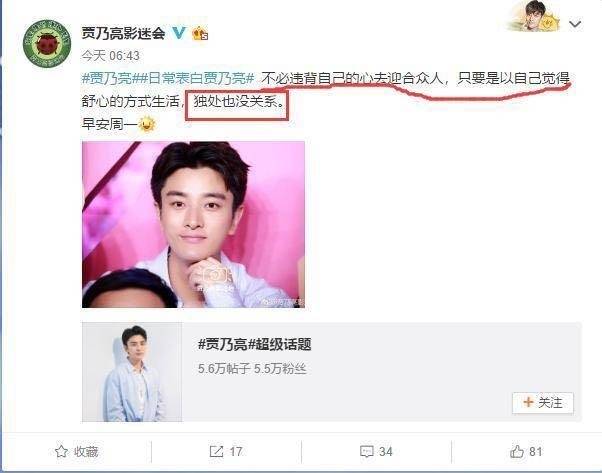Open the super topic card thumbnail

click(132, 372)
